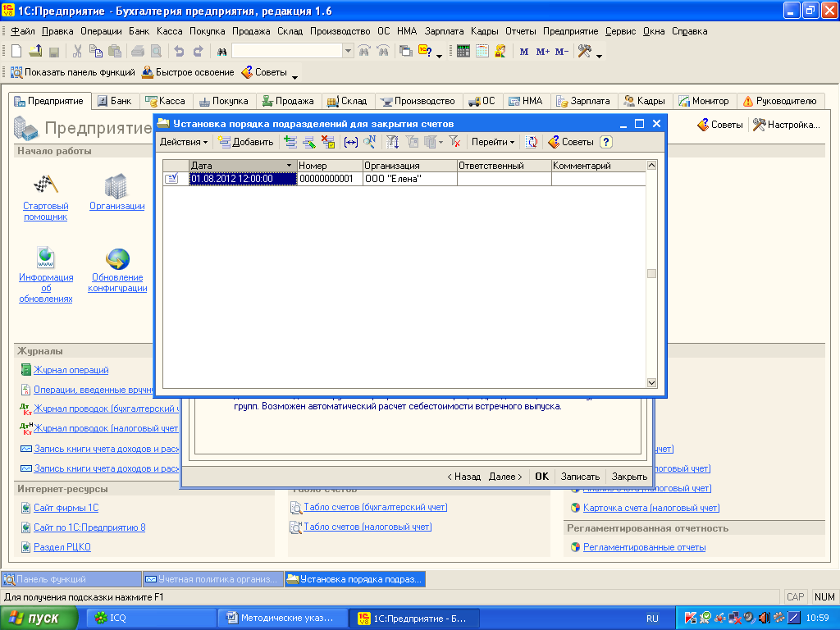Screen dimensions: 840x630
Task: Click the Open file icon in main toolbar
Action: point(35,52)
